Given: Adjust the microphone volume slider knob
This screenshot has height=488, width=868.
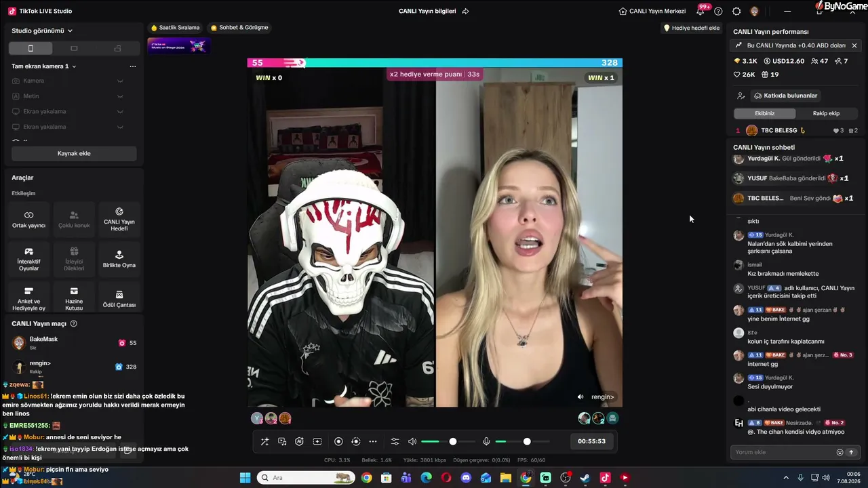Looking at the screenshot, I should (x=527, y=441).
